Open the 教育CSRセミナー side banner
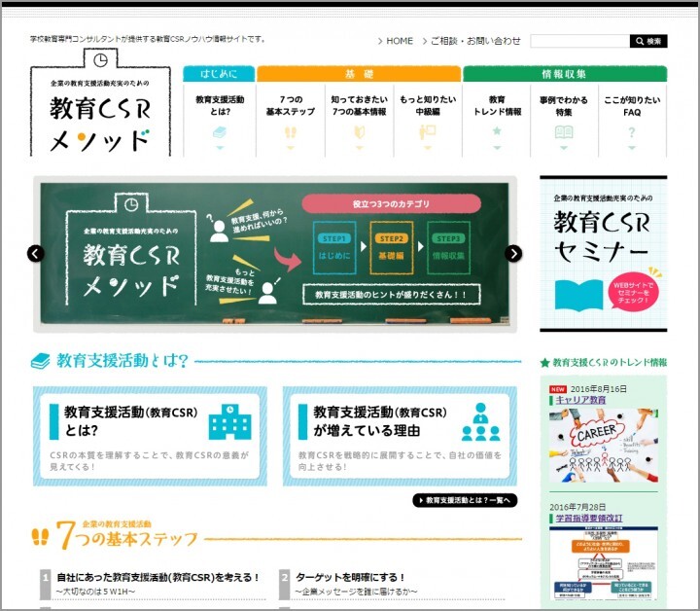Screen dimensions: 700x611 (604, 254)
